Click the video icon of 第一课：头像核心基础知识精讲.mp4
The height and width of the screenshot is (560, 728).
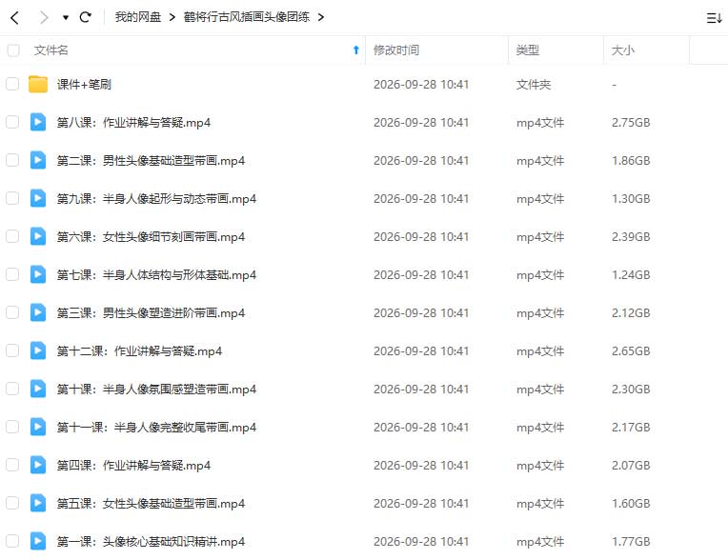tap(38, 541)
